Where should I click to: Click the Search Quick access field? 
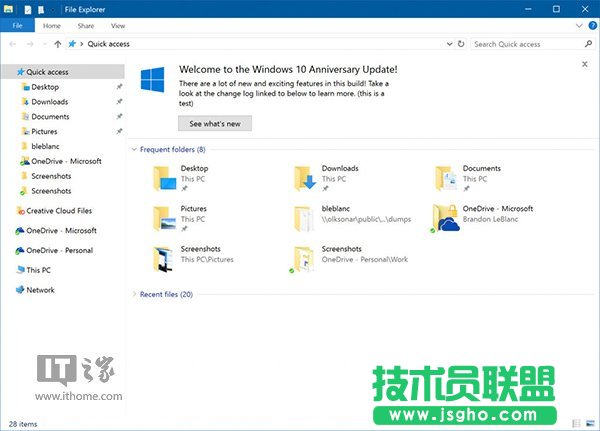click(x=527, y=44)
